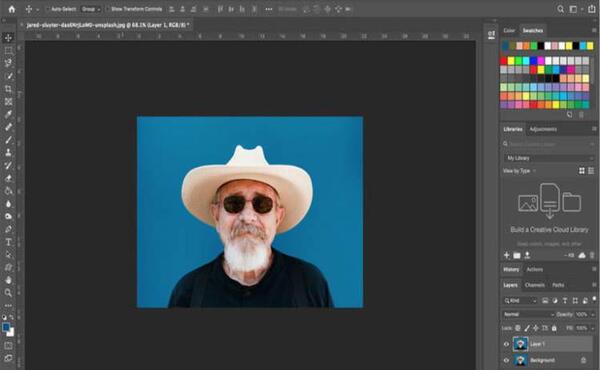Open the Move tool preset picker arrow
The width and height of the screenshot is (600, 370).
point(38,9)
